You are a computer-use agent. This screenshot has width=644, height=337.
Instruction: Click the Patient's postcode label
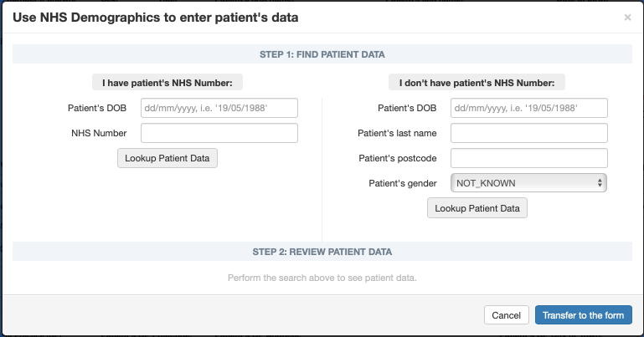[398, 158]
